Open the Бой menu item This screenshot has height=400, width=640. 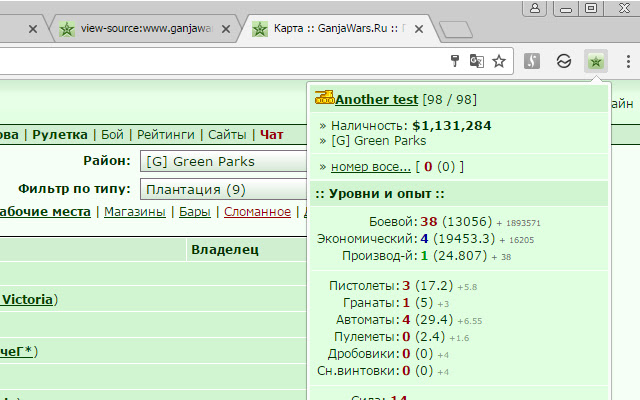click(112, 135)
